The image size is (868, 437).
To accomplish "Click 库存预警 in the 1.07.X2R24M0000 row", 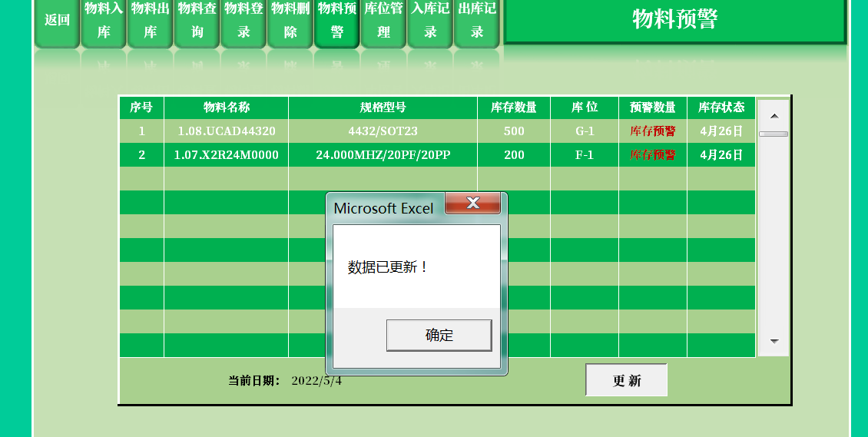I will tap(653, 155).
